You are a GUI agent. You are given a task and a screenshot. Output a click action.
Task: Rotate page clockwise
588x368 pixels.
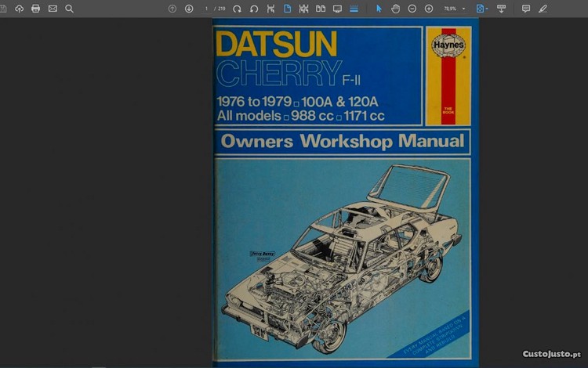[x=237, y=9]
